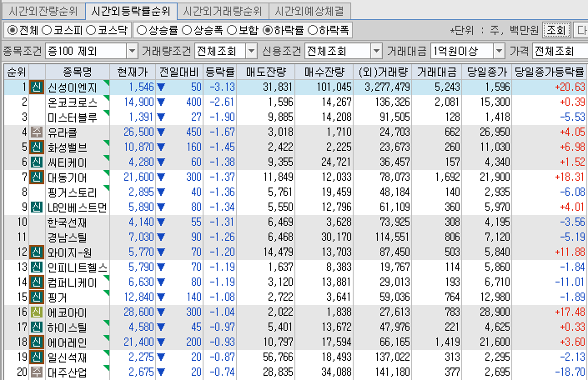588x380 pixels.
Task: Click the down arrow in 한국선재 row
Action: [x=161, y=222]
